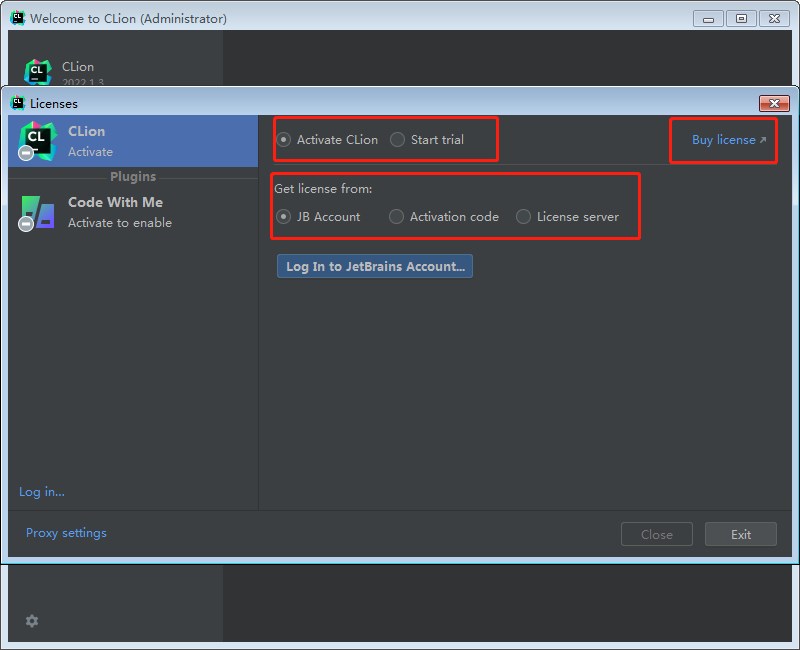Close the Licenses dialog

click(774, 103)
